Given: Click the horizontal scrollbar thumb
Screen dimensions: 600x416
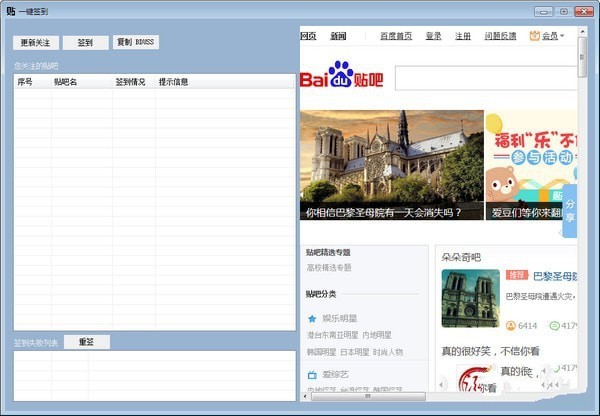Looking at the screenshot, I should pyautogui.click(x=368, y=396).
